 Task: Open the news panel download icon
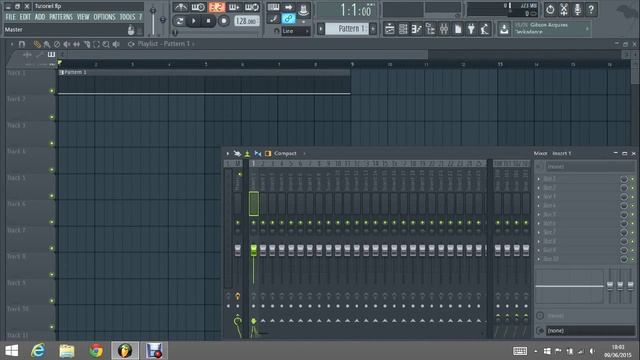[504, 29]
